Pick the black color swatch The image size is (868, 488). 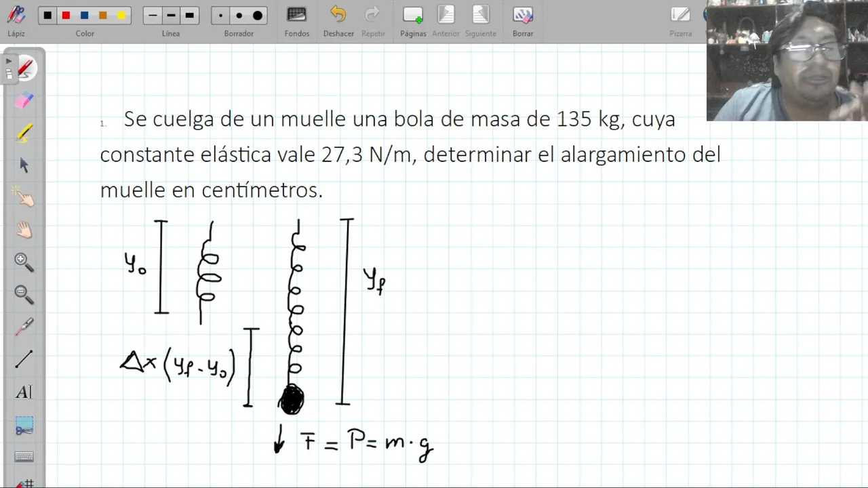tap(47, 16)
